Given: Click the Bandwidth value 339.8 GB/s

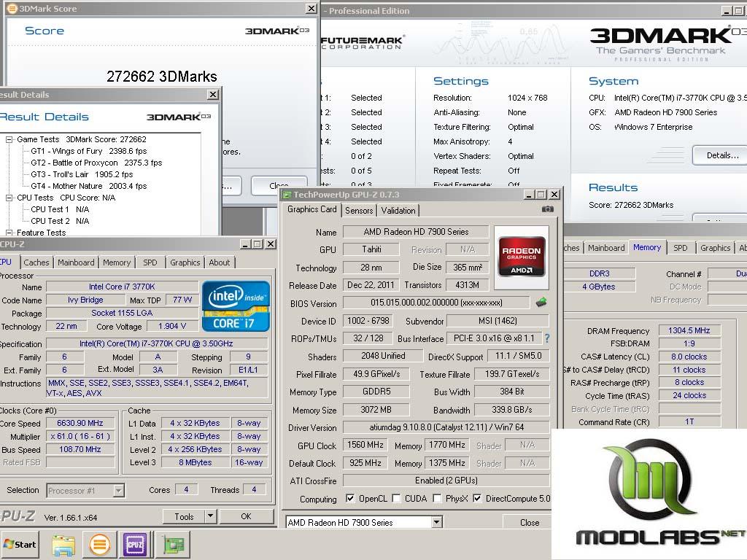Looking at the screenshot, I should coord(511,410).
